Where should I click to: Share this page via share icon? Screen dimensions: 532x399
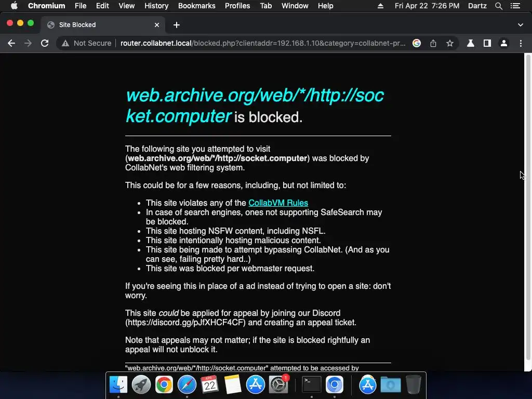tap(433, 43)
